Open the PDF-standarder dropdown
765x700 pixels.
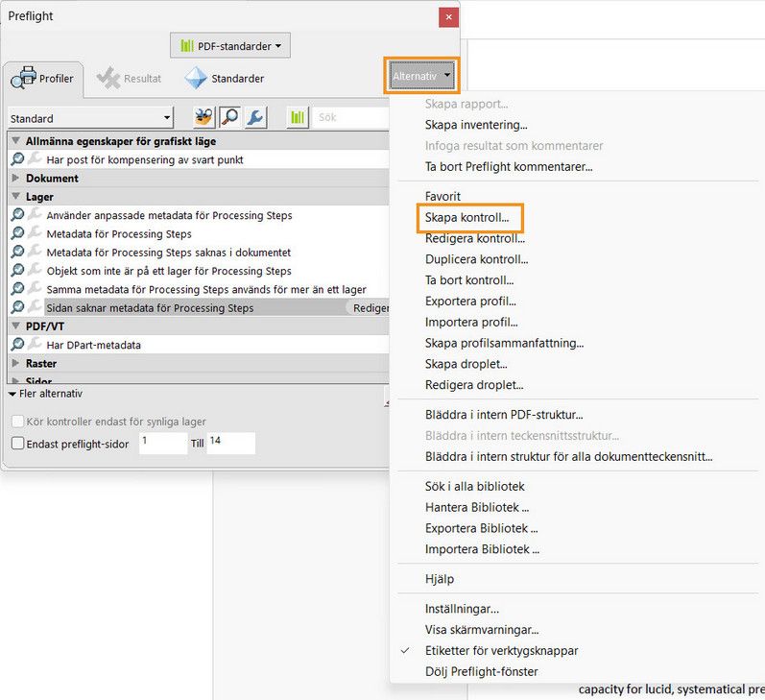coord(230,46)
